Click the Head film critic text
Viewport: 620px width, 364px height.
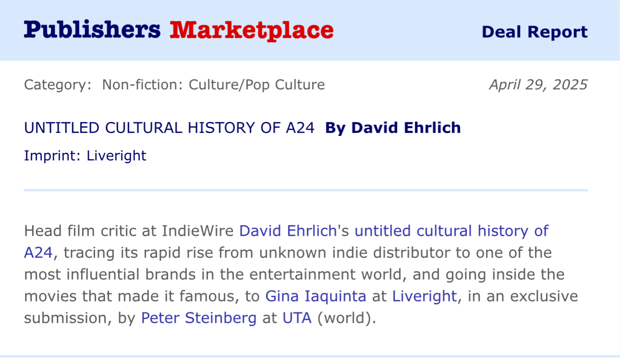point(79,231)
